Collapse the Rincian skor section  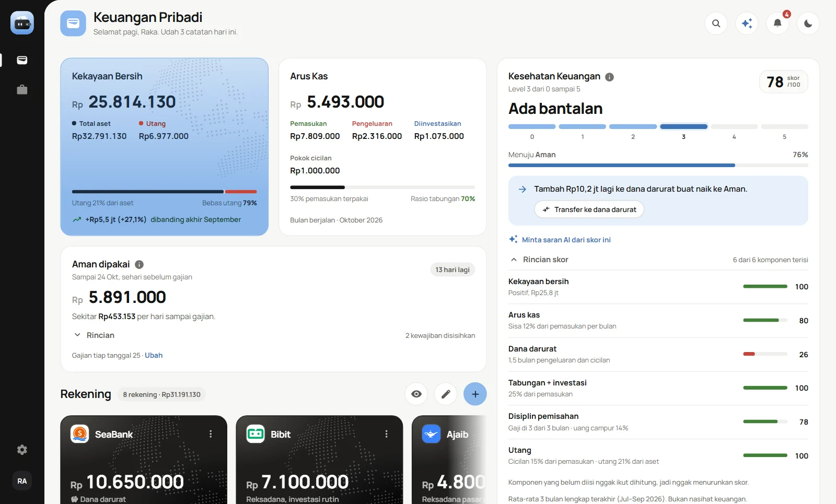pyautogui.click(x=539, y=260)
